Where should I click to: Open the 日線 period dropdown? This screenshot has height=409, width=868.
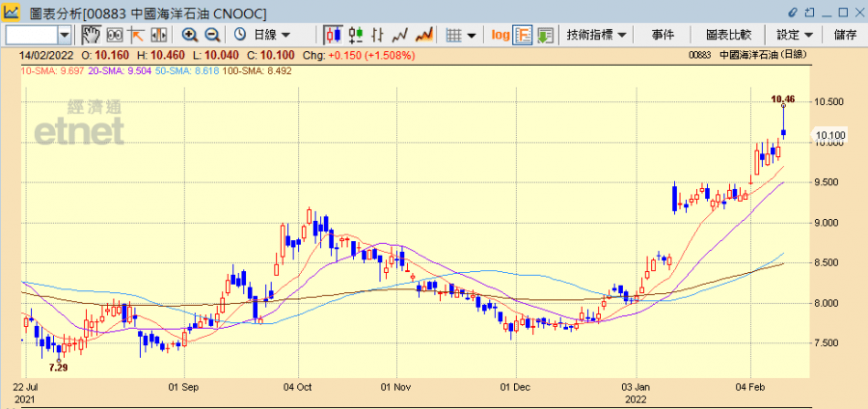tap(264, 36)
